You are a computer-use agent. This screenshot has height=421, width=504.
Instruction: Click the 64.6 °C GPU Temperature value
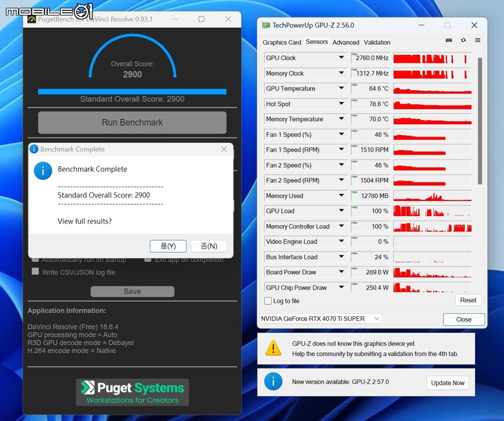[x=370, y=89]
